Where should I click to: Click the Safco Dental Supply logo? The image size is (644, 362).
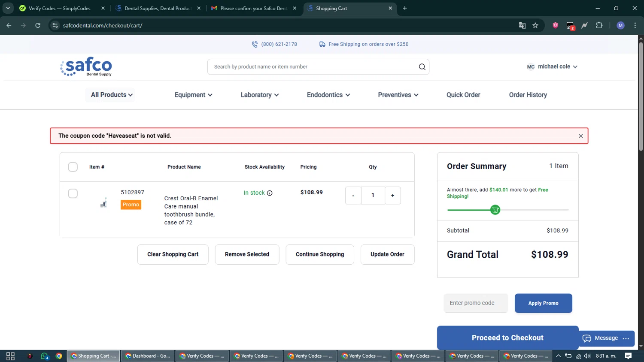[86, 67]
